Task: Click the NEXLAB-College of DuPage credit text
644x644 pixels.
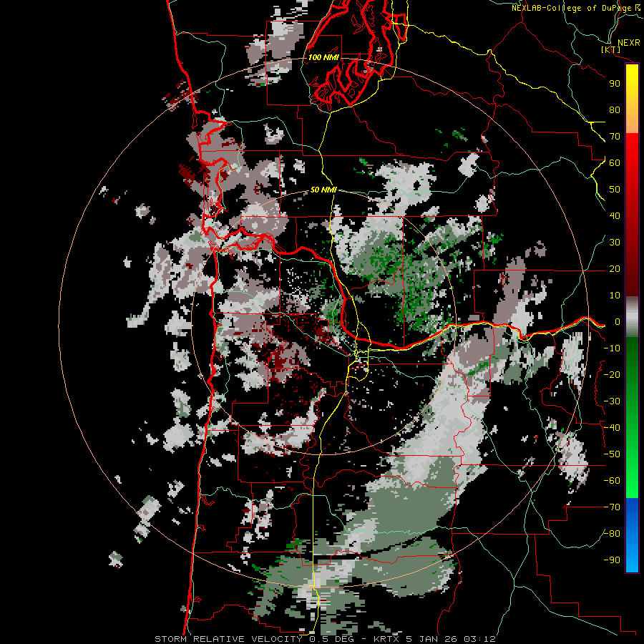Action: pos(575,8)
